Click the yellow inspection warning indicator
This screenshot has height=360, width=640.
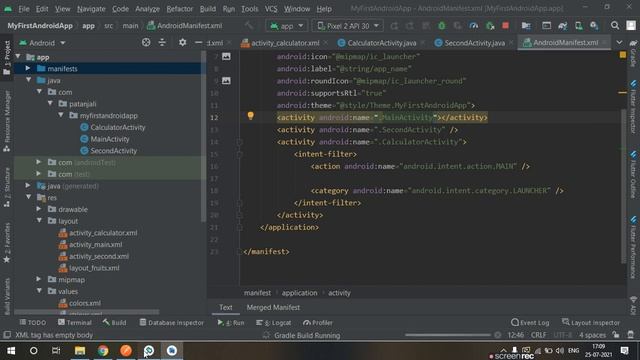(x=622, y=55)
